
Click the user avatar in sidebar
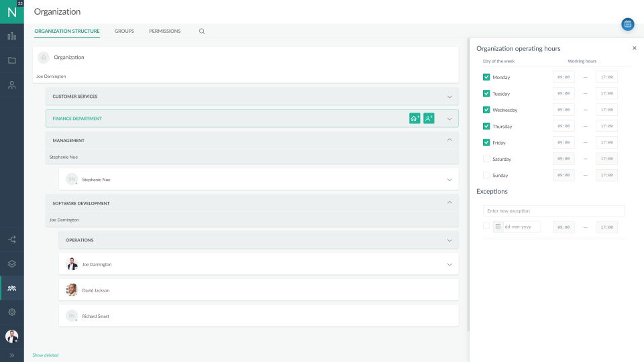12,337
